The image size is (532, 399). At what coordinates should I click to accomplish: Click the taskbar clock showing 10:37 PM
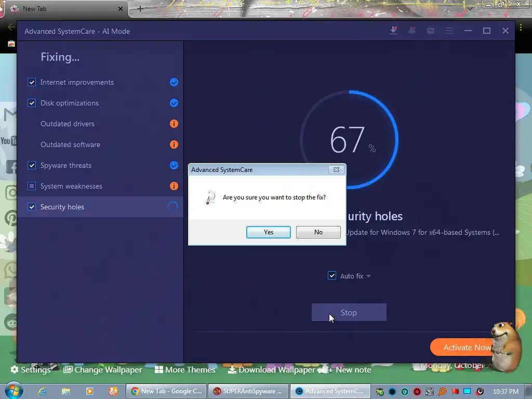(506, 392)
